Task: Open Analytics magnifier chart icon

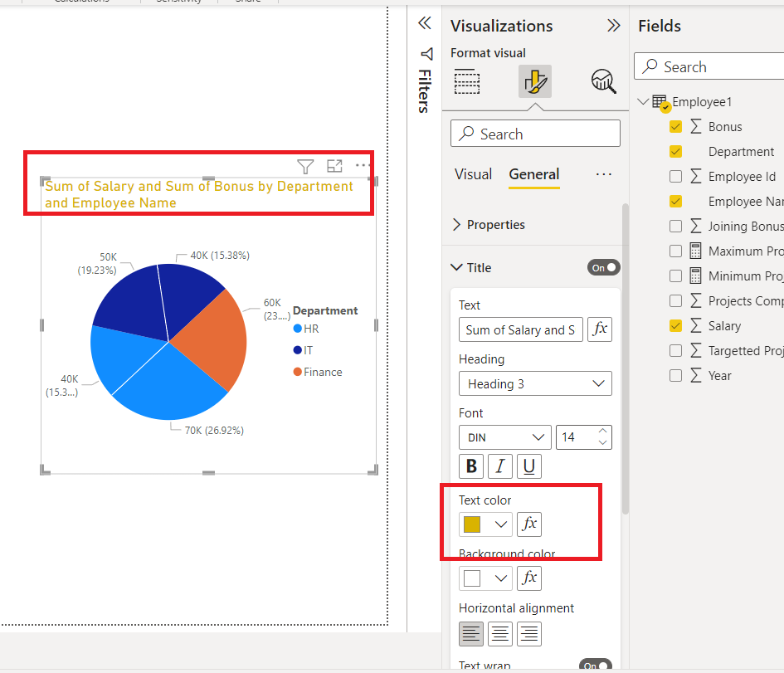Action: pos(603,81)
